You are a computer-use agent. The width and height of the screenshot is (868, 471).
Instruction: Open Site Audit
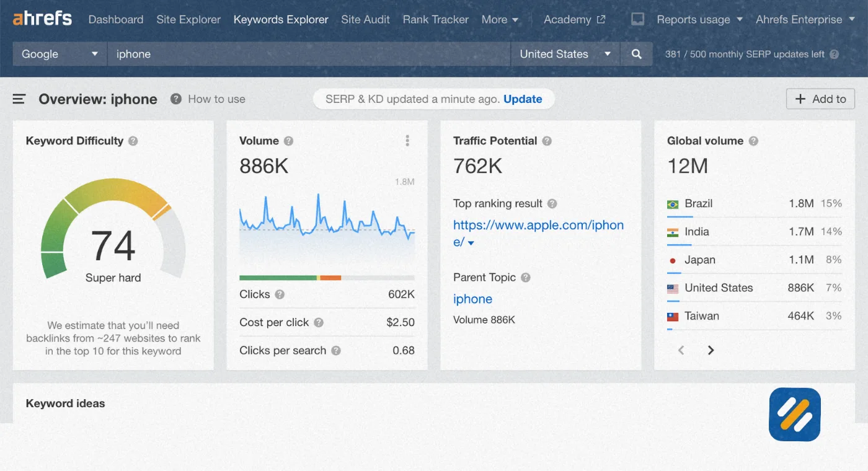[x=366, y=19]
